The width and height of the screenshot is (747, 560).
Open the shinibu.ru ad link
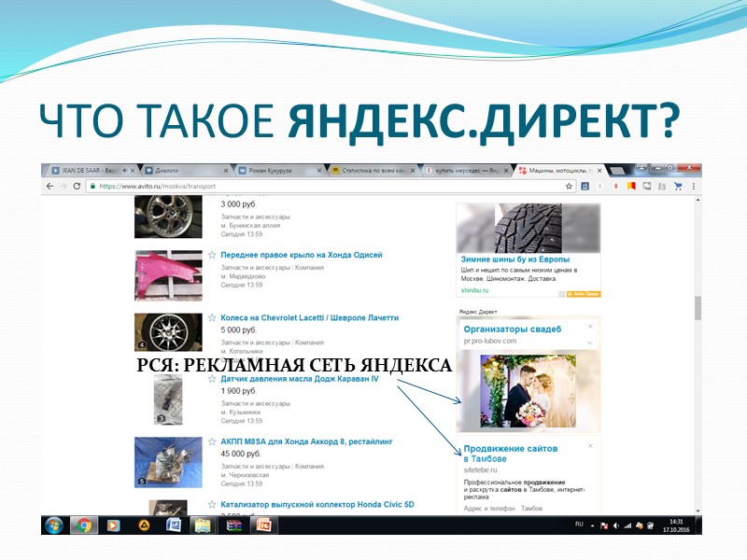click(474, 290)
